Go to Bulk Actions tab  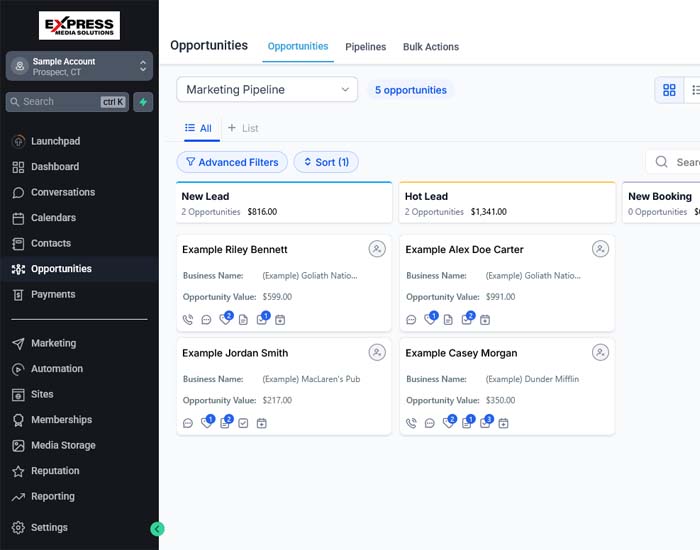pyautogui.click(x=431, y=46)
